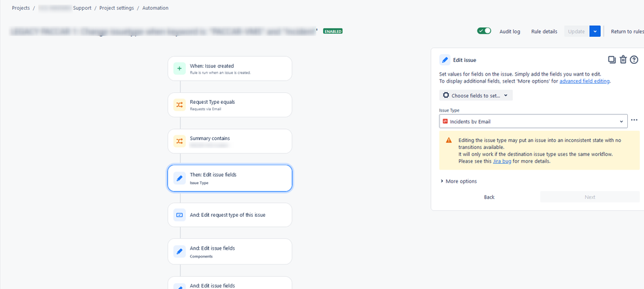The height and width of the screenshot is (289, 644).
Task: Click the pencil icon on Components edit action
Action: tap(179, 252)
